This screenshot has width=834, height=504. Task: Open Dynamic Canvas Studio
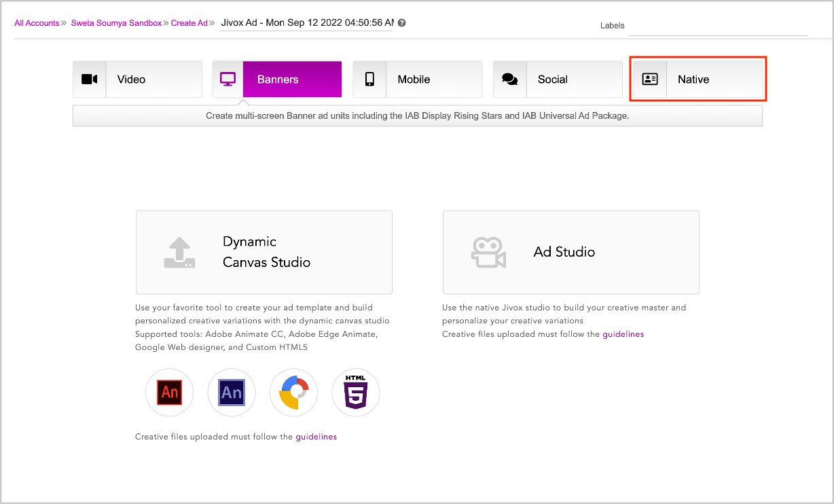pyautogui.click(x=264, y=252)
